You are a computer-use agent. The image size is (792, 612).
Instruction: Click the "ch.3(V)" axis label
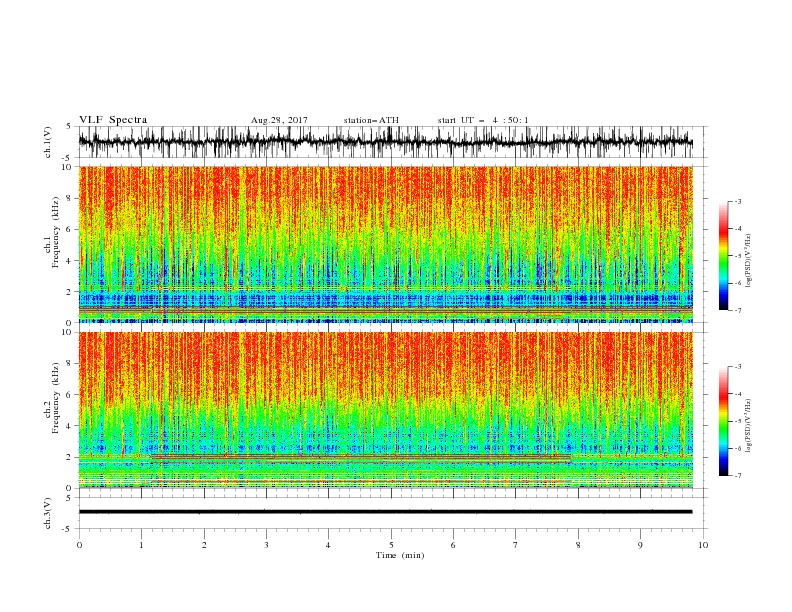point(48,513)
